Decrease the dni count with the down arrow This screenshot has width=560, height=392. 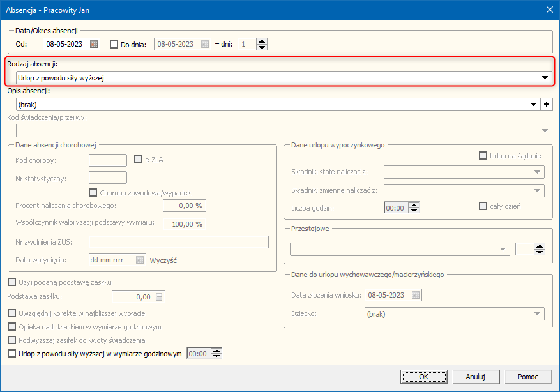pyautogui.click(x=262, y=48)
